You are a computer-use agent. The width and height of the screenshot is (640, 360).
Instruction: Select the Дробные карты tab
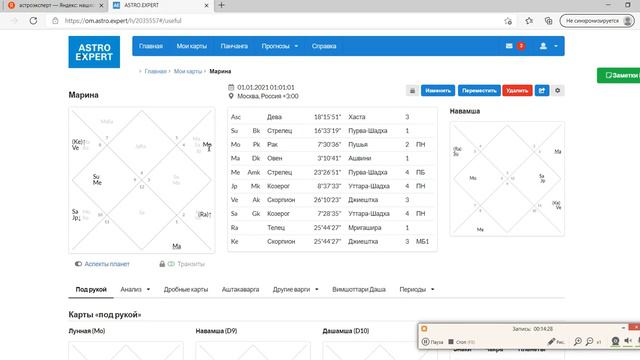(x=186, y=289)
